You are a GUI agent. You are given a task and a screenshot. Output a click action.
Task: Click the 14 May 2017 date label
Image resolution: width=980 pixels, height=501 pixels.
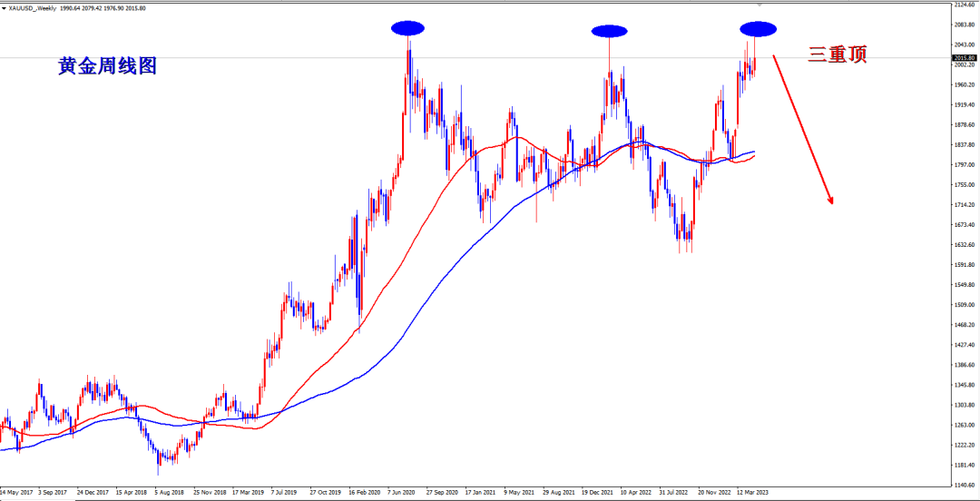pos(16,493)
